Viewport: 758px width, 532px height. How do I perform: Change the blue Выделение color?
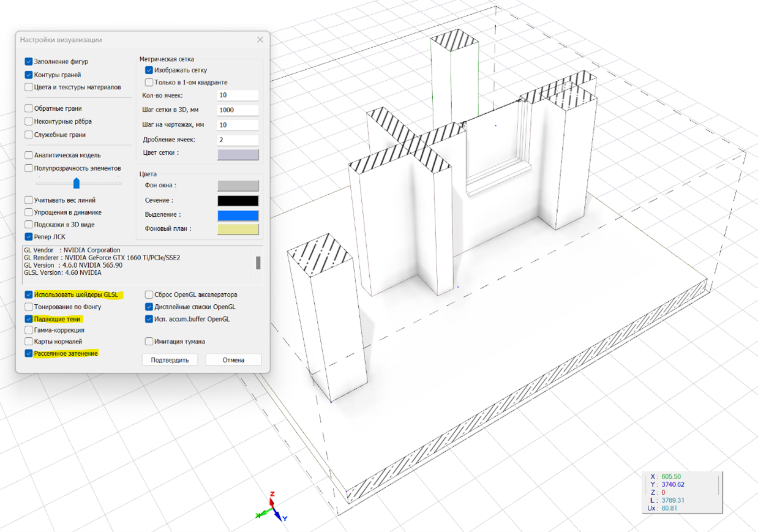238,215
